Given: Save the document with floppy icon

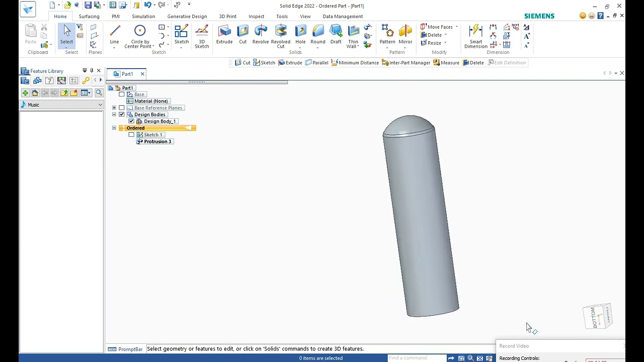Looking at the screenshot, I should (x=88, y=6).
